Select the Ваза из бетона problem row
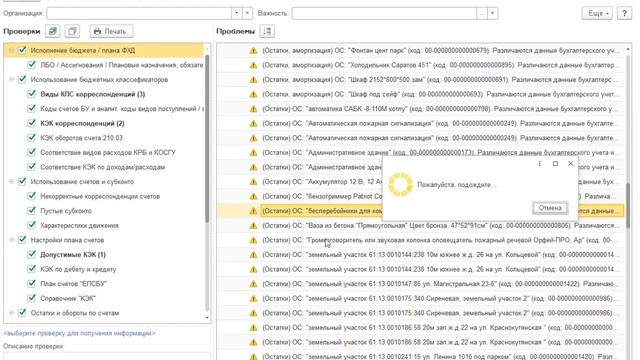The height and width of the screenshot is (360, 640). pyautogui.click(x=420, y=225)
